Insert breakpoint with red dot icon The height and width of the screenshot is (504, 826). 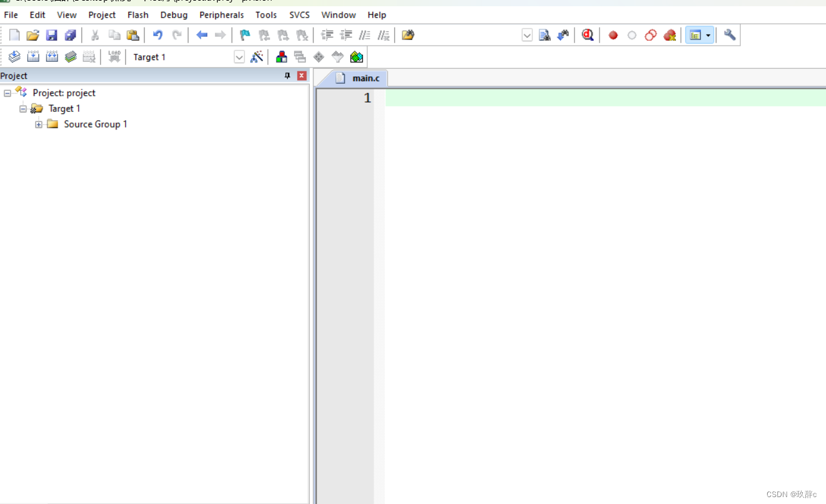(613, 35)
